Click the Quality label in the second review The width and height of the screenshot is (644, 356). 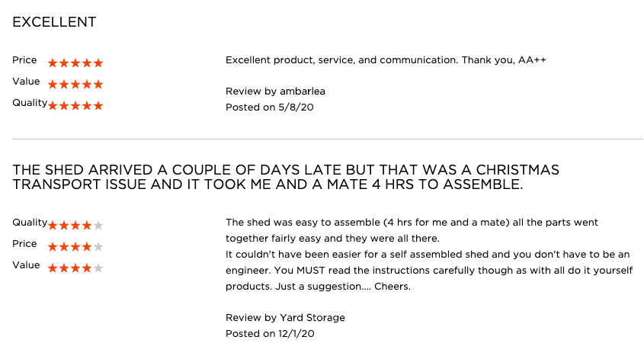[x=30, y=223]
